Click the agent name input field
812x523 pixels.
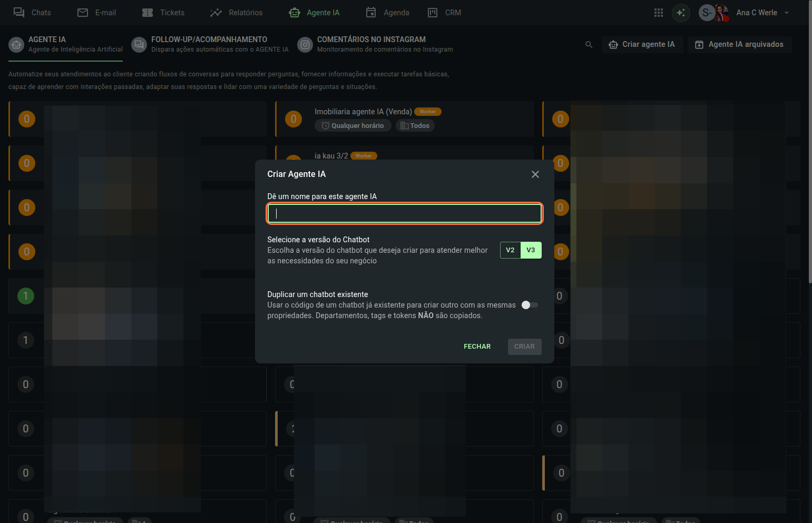tap(404, 213)
